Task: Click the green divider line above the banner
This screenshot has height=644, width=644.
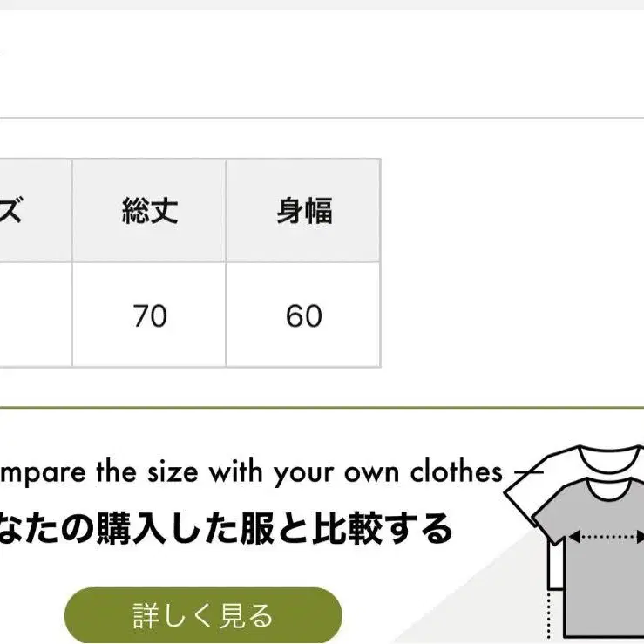Action: [x=322, y=408]
